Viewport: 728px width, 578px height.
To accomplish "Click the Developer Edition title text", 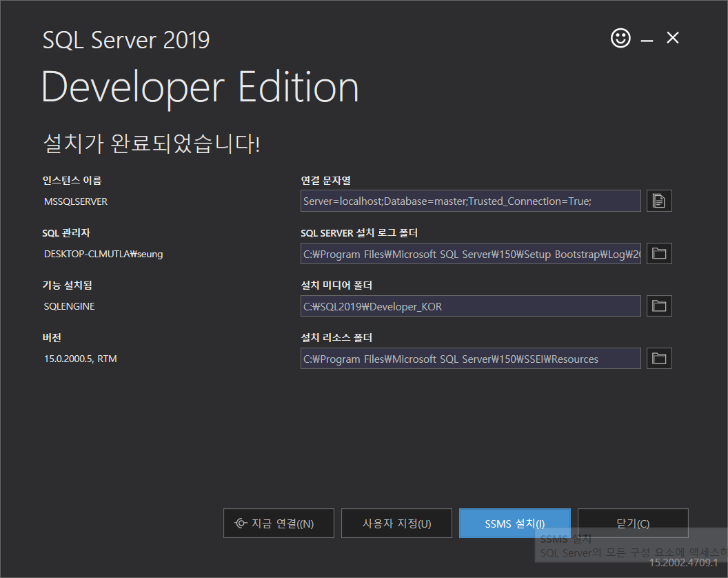I will tap(200, 88).
